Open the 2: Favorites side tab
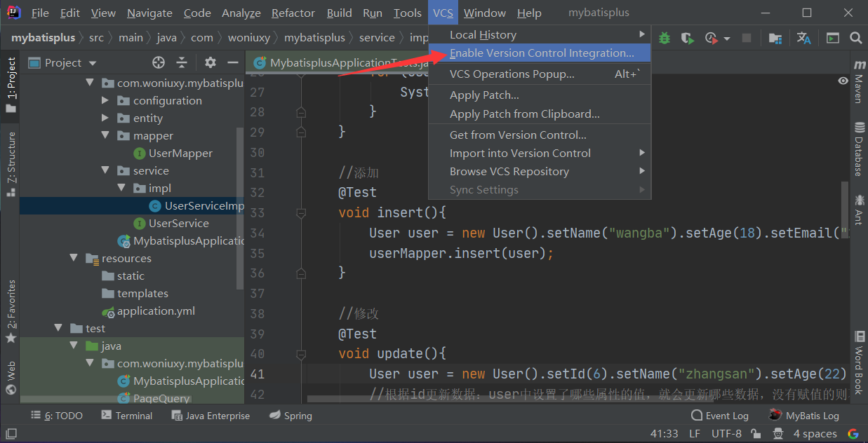868x443 pixels. tap(11, 311)
